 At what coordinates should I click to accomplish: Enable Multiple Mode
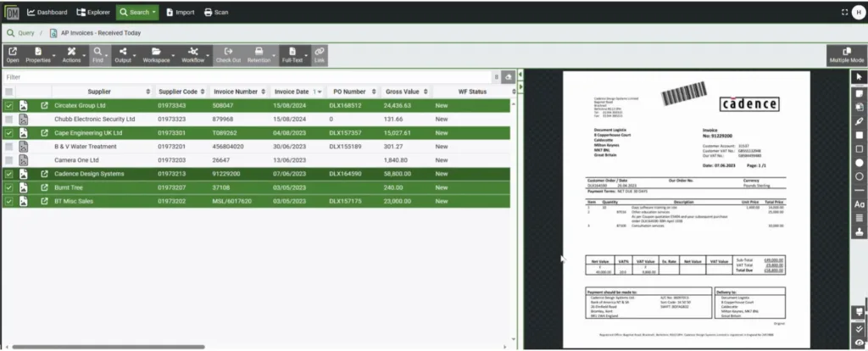[847, 55]
